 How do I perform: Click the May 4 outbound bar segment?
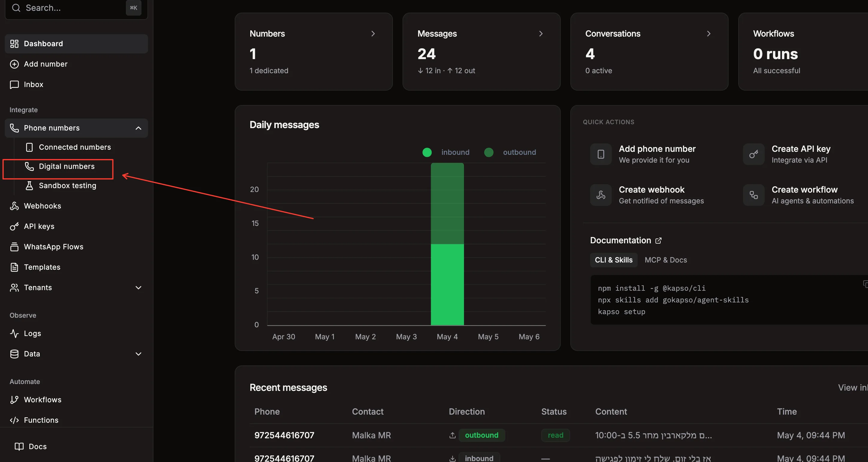447,204
